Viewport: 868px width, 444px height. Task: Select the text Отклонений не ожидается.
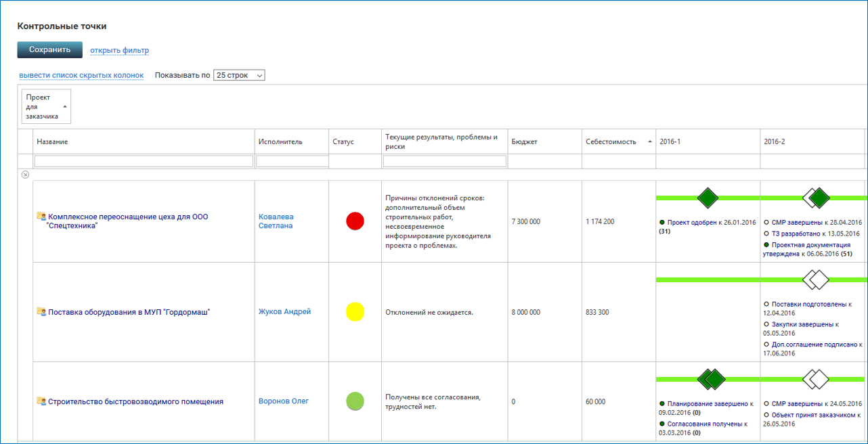(429, 312)
